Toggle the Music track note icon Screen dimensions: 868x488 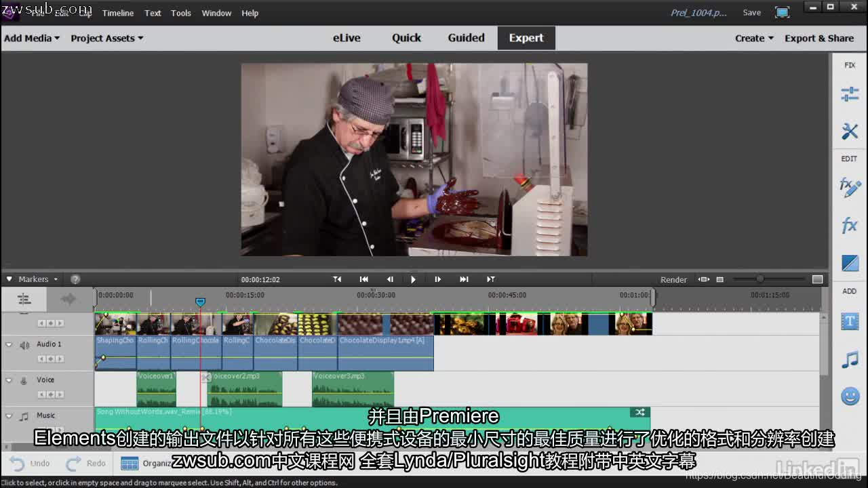pos(24,416)
